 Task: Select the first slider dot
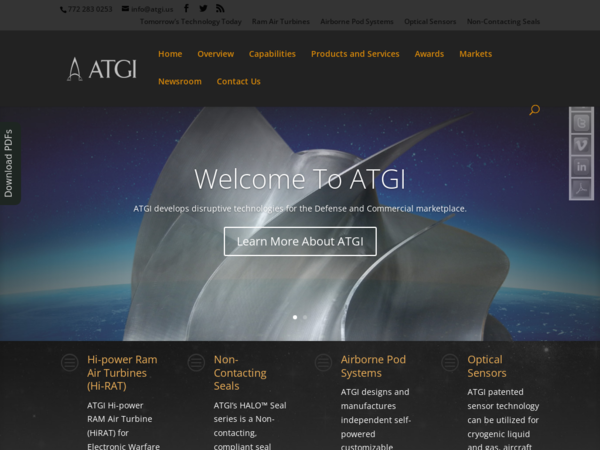[x=295, y=317]
